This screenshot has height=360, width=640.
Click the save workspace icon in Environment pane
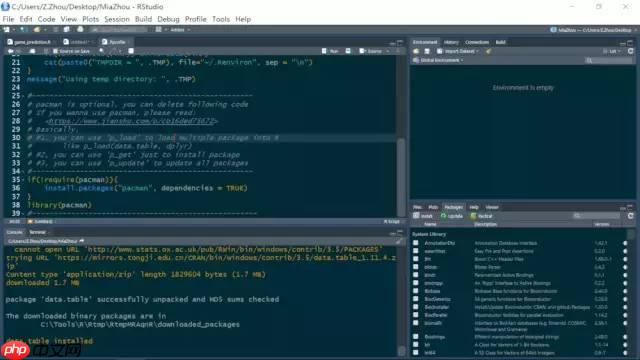pos(427,51)
